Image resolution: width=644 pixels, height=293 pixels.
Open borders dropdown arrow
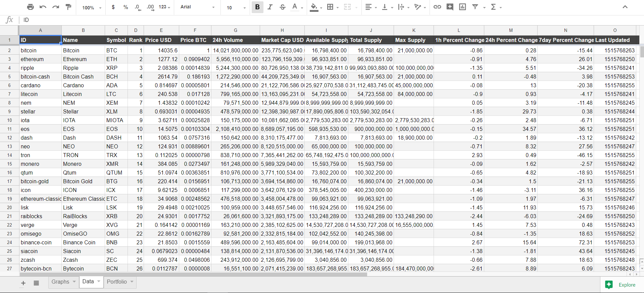click(338, 7)
